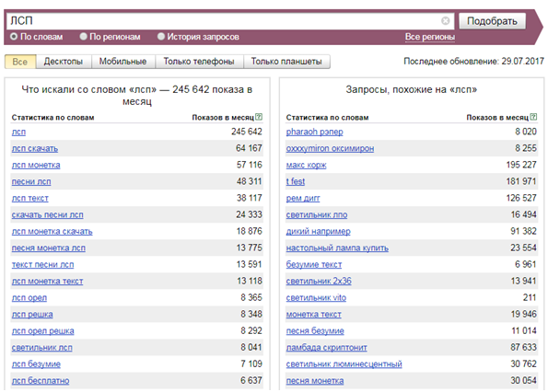Screen dimensions: 548x392
Task: Open the 'Все регионы' region selector
Action: coord(430,37)
